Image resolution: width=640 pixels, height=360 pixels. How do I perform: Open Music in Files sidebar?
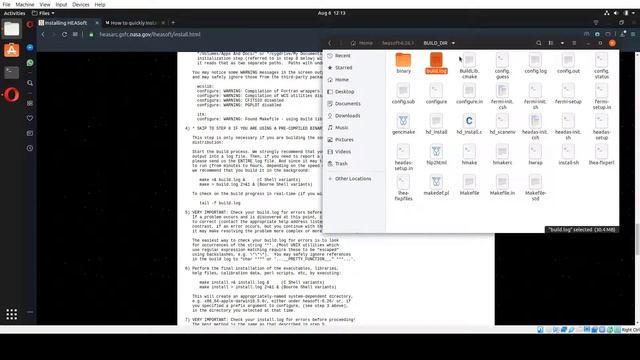click(354, 128)
